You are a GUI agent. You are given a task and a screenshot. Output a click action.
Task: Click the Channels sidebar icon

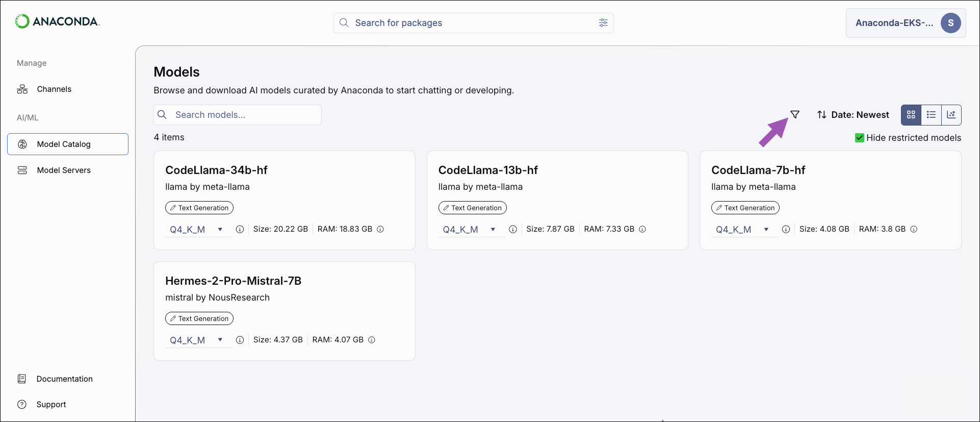click(x=22, y=89)
